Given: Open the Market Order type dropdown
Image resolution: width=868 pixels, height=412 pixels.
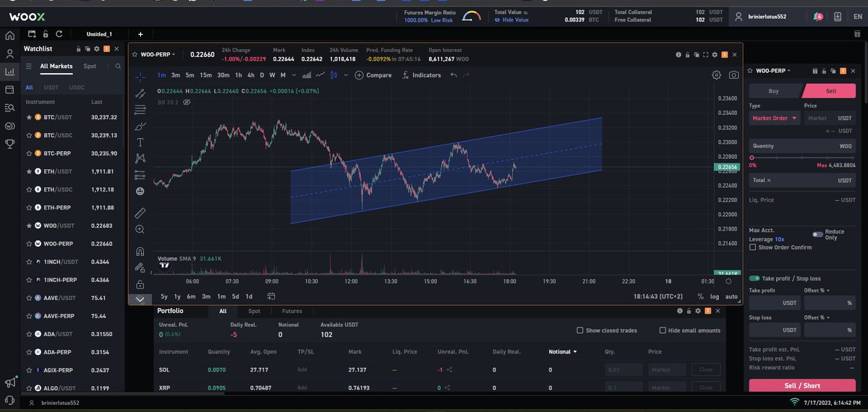Looking at the screenshot, I should 774,118.
